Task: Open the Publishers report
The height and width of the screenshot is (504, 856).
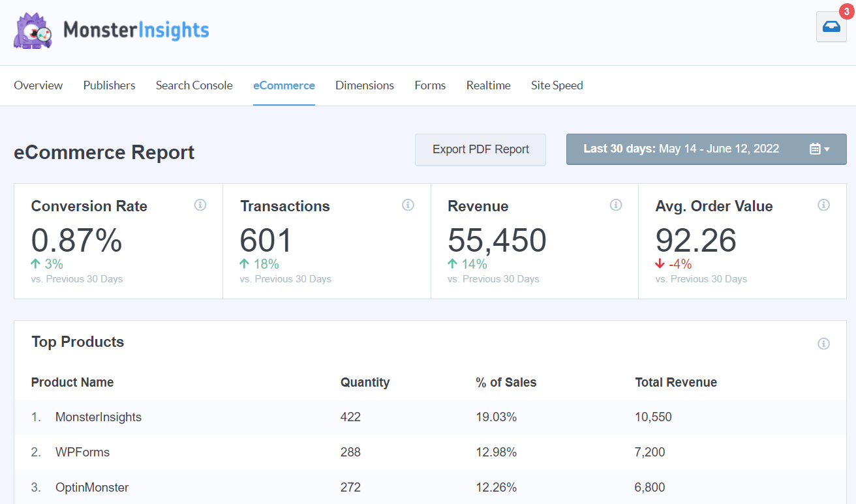Action: pyautogui.click(x=108, y=85)
